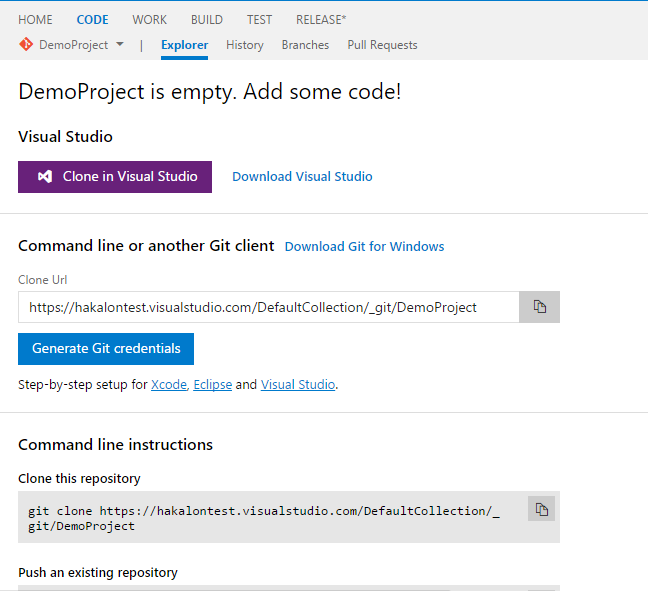Copy the git clone command
The height and width of the screenshot is (591, 648).
point(541,509)
